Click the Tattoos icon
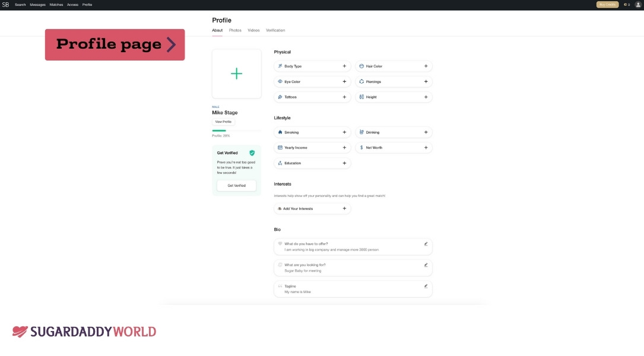This screenshot has height=356, width=644. 280,97
